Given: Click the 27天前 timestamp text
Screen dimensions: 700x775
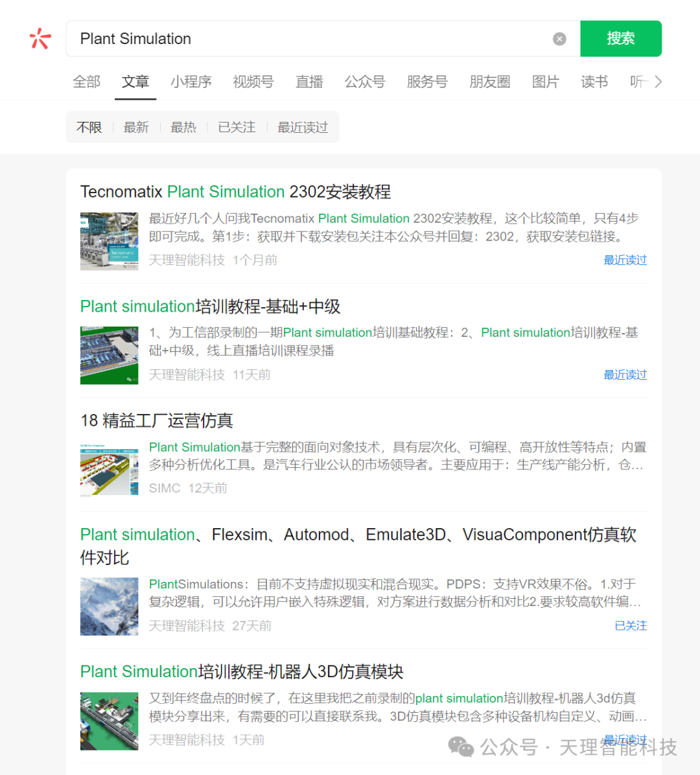Looking at the screenshot, I should pyautogui.click(x=251, y=626).
